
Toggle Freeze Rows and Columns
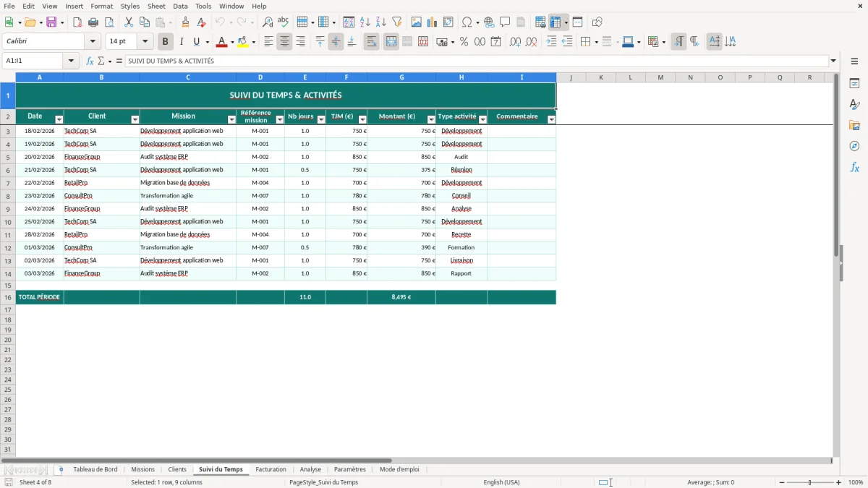coord(556,22)
